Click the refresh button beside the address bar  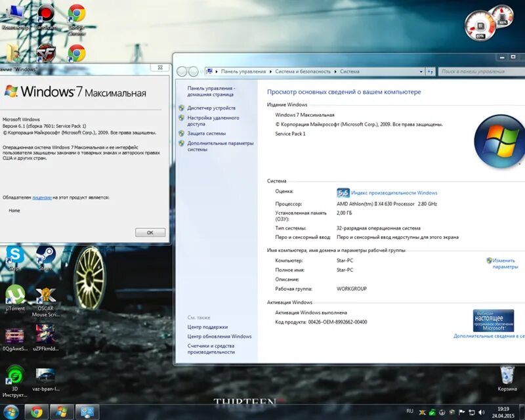click(430, 72)
